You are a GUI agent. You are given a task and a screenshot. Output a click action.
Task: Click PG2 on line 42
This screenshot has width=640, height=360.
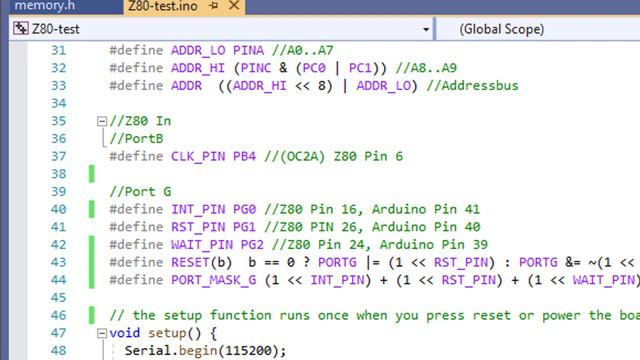[252, 244]
